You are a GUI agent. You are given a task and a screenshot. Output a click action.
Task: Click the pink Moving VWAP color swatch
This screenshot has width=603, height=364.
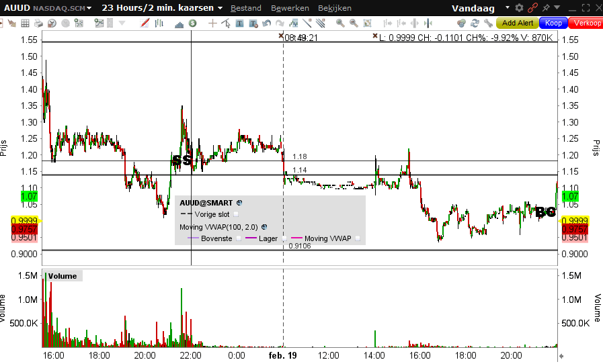click(x=297, y=238)
